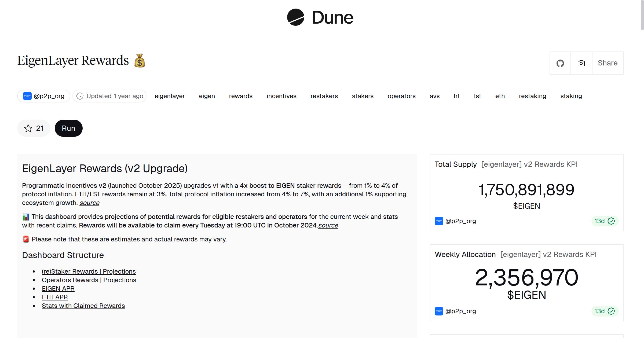Select the restaking tag
The height and width of the screenshot is (338, 644).
[x=532, y=96]
